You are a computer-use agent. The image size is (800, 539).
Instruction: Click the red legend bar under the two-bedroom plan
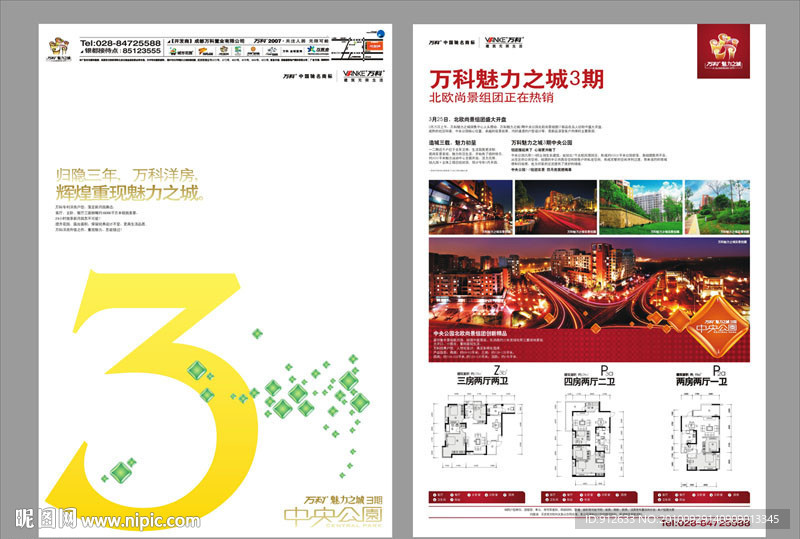click(702, 497)
